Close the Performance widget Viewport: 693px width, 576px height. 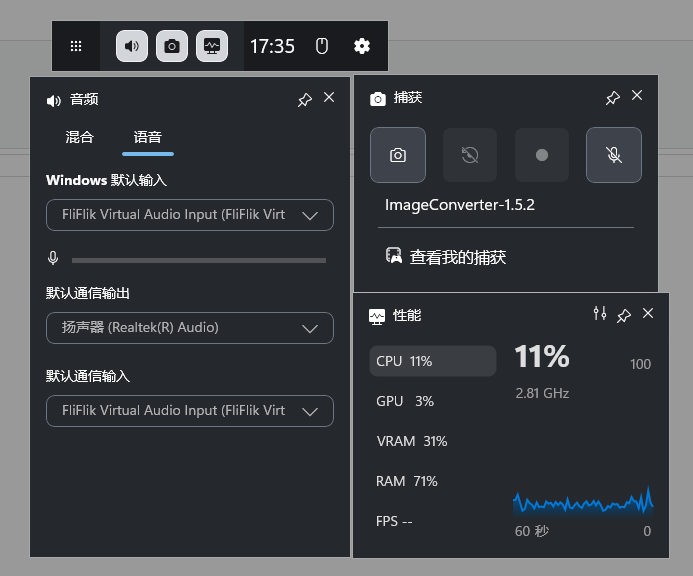[648, 313]
